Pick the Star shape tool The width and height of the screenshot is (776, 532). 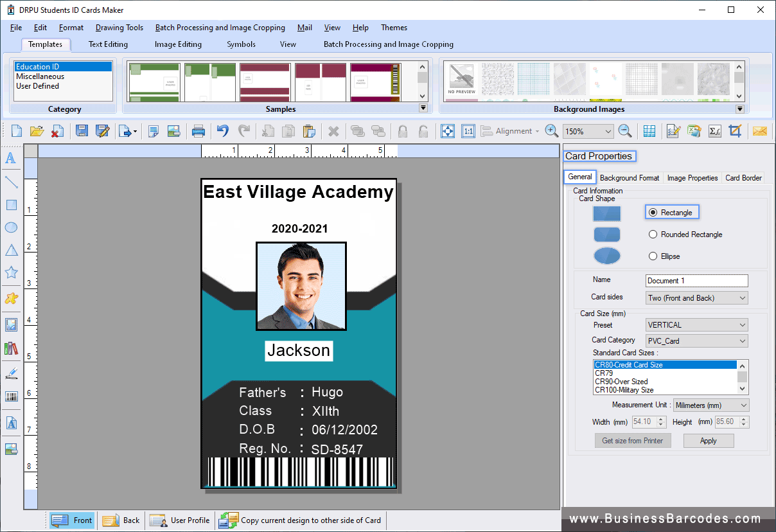point(11,272)
